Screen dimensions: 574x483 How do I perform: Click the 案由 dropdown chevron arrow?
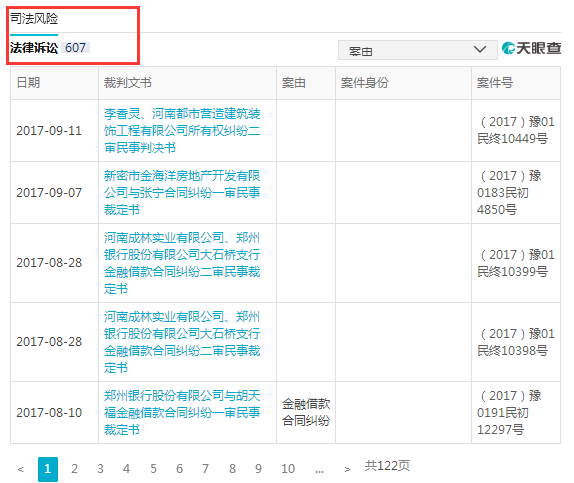(480, 49)
